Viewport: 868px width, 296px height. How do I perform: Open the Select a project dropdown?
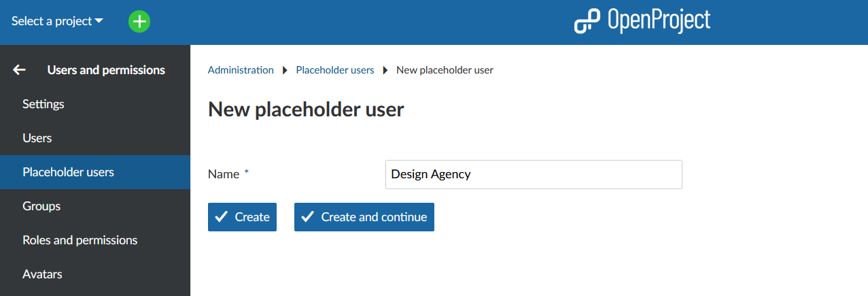(57, 21)
